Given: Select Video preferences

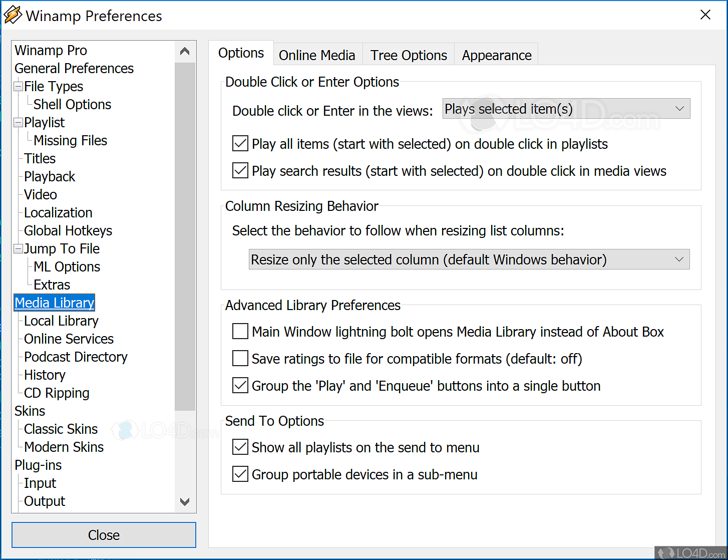Looking at the screenshot, I should (41, 195).
